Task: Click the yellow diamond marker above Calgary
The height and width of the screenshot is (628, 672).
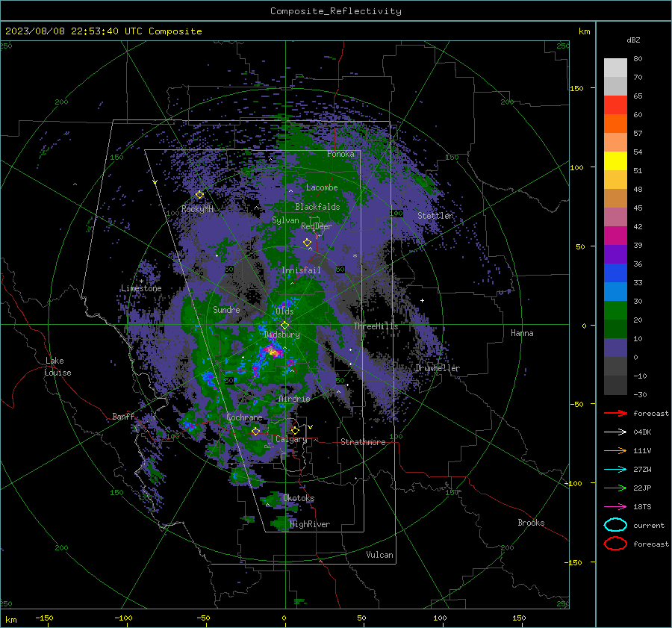Action: [x=295, y=430]
